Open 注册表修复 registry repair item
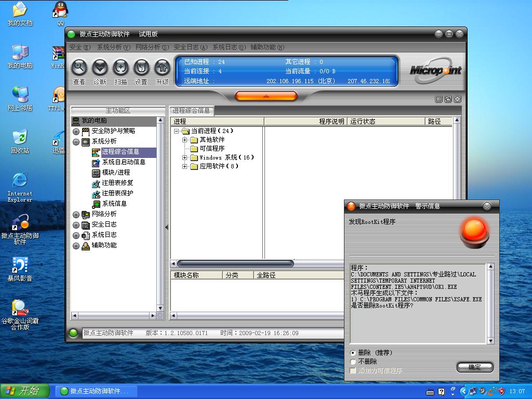This screenshot has height=399, width=532. point(117,183)
